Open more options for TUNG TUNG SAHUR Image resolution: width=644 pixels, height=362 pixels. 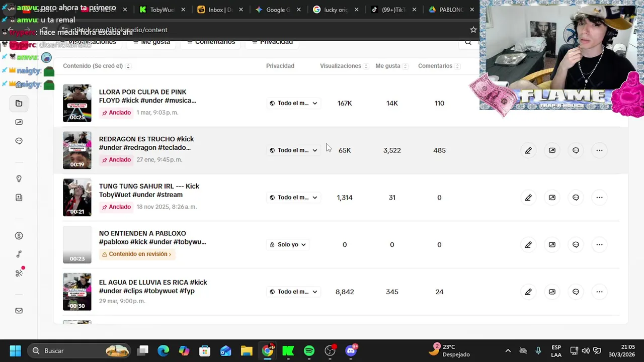[599, 198]
